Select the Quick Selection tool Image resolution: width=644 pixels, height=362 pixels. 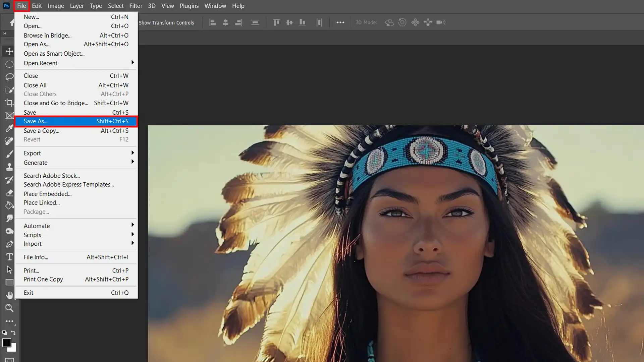(x=9, y=90)
